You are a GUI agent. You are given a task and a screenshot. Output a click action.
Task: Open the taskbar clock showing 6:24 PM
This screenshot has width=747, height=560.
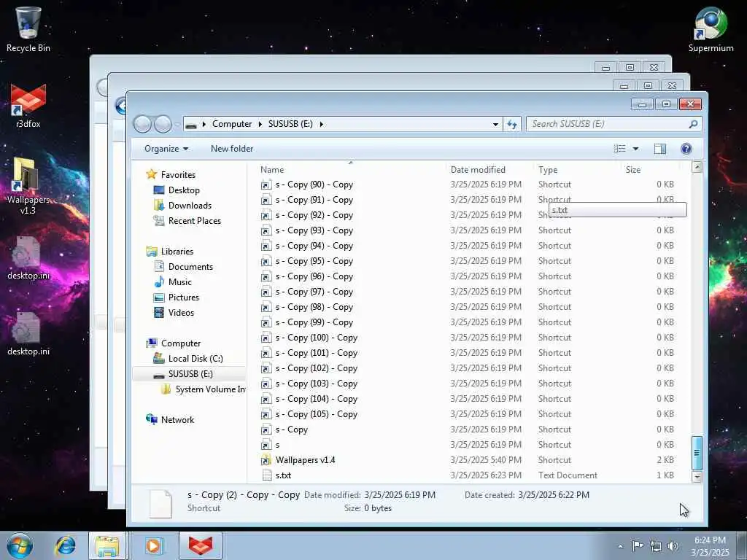(710, 546)
